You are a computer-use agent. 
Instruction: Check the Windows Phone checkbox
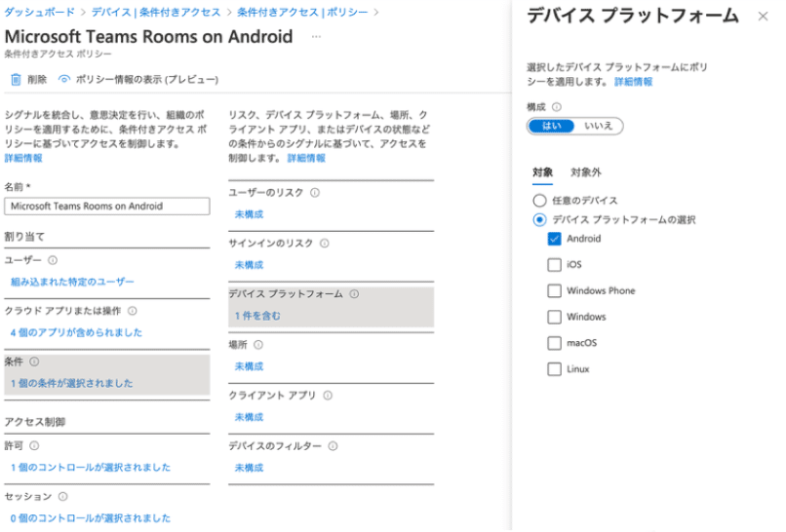(554, 290)
